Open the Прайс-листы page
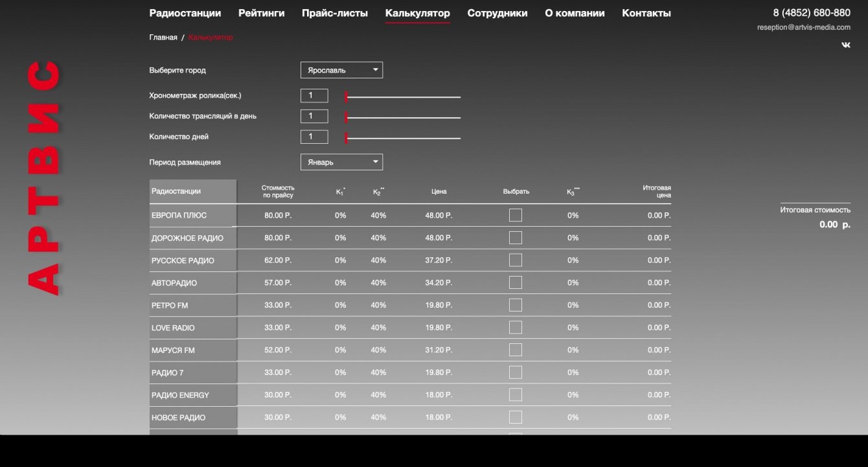868x467 pixels. coord(335,13)
